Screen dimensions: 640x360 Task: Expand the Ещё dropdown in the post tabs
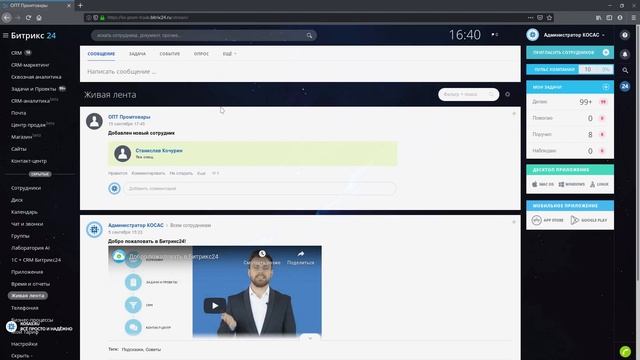click(x=229, y=54)
